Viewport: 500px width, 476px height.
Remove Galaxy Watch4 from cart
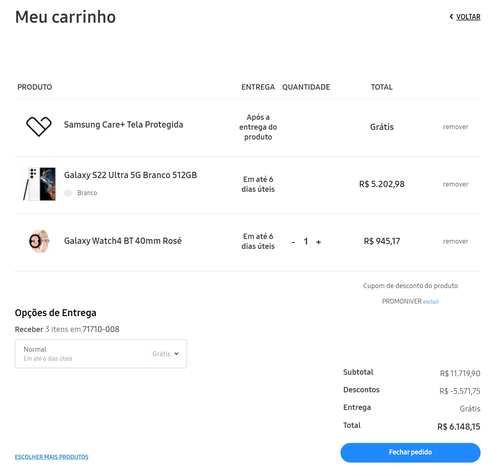[x=455, y=241]
